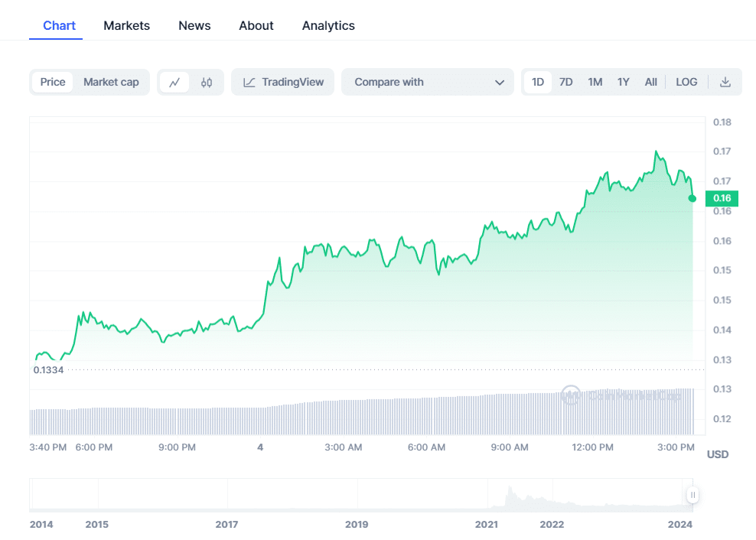Select the 1Y time range button

tap(624, 82)
